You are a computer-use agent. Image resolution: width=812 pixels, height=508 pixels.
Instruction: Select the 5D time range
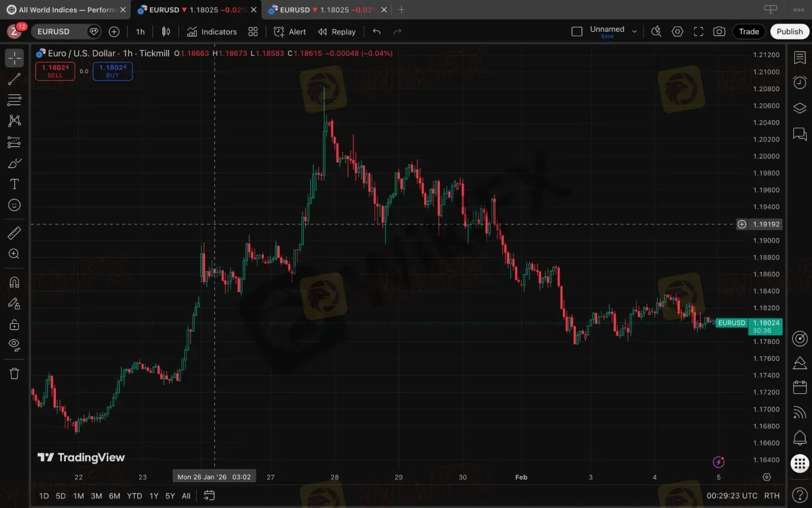point(61,496)
